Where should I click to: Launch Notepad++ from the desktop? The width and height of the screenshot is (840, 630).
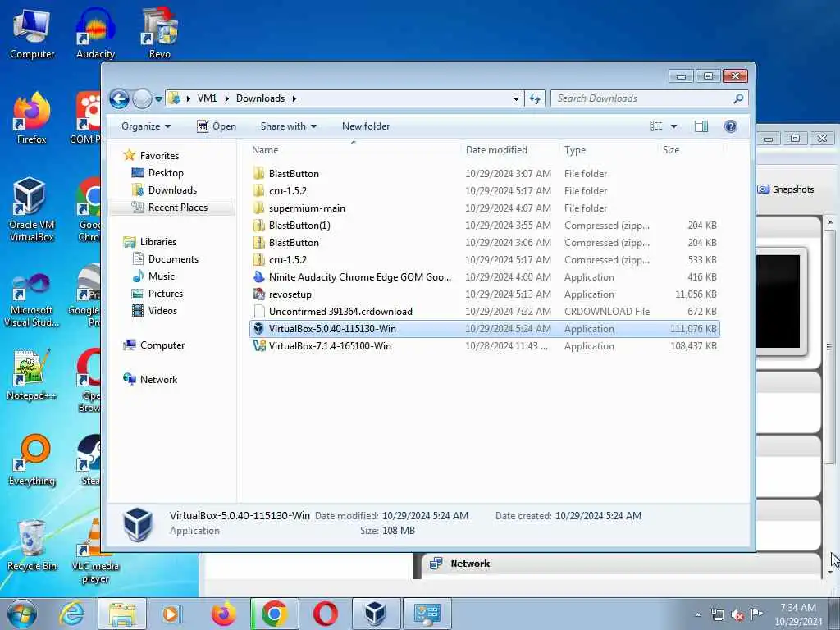click(x=32, y=374)
